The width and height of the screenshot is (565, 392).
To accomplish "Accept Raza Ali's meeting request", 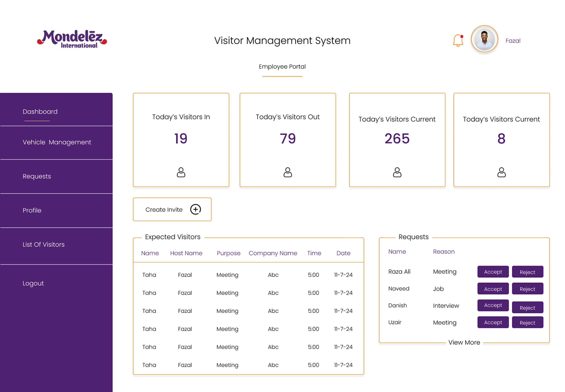I will coord(493,272).
